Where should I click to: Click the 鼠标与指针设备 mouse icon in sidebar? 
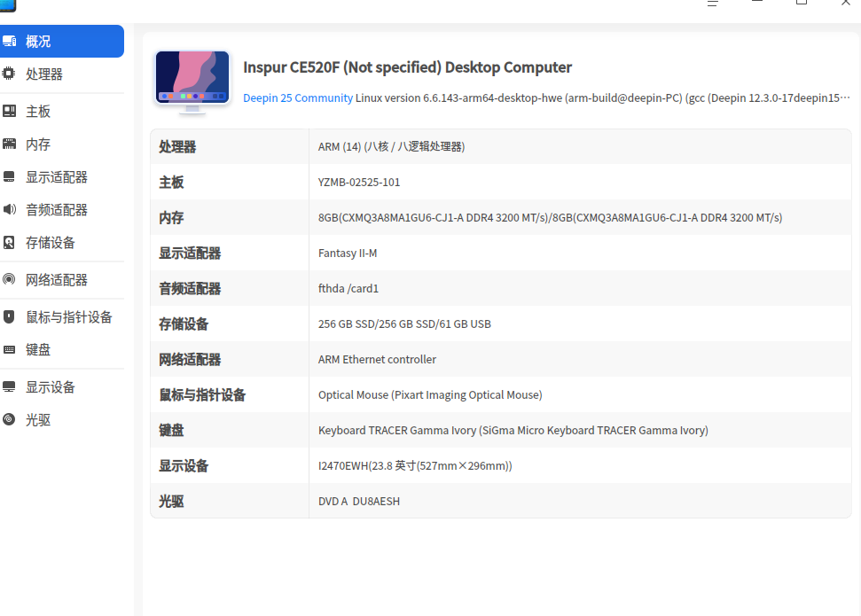pyautogui.click(x=9, y=316)
